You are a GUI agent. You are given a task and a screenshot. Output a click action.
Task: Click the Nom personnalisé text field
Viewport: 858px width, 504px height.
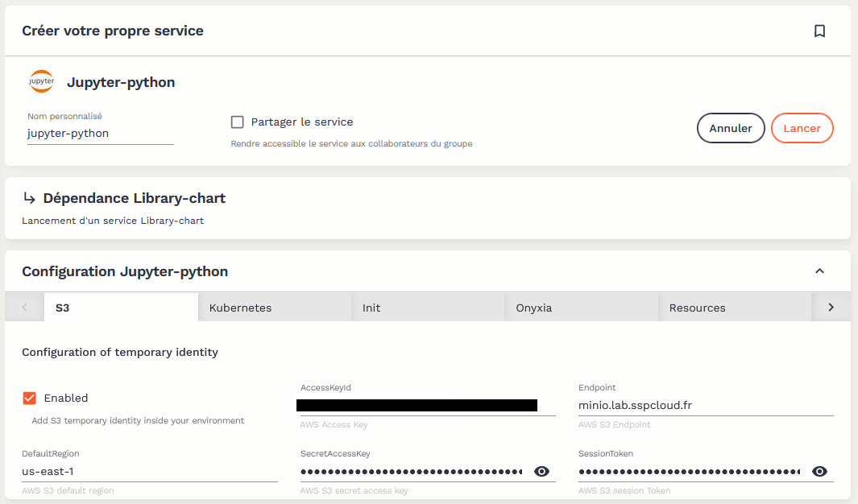pos(100,134)
